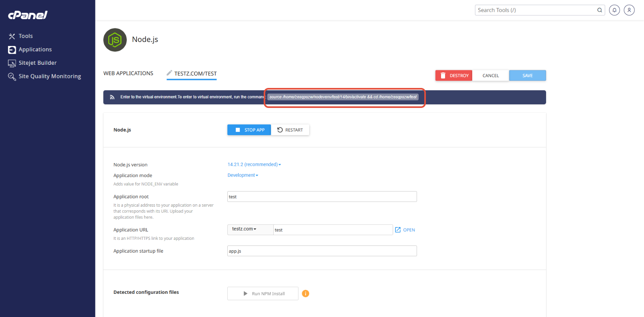Click the DESTROY button
Viewport: 644px width, 317px height.
tap(454, 76)
